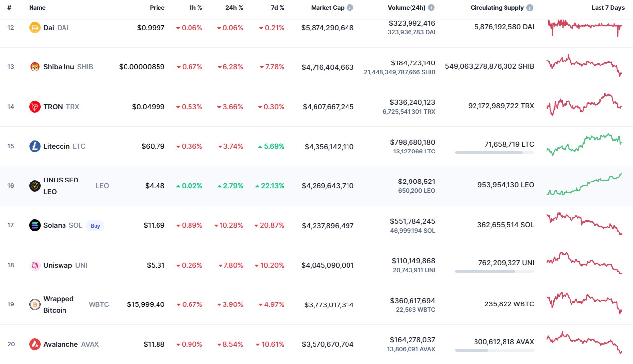The width and height of the screenshot is (633, 364).
Task: Open the UNUS SED LEO 7-day chart
Action: 584,184
